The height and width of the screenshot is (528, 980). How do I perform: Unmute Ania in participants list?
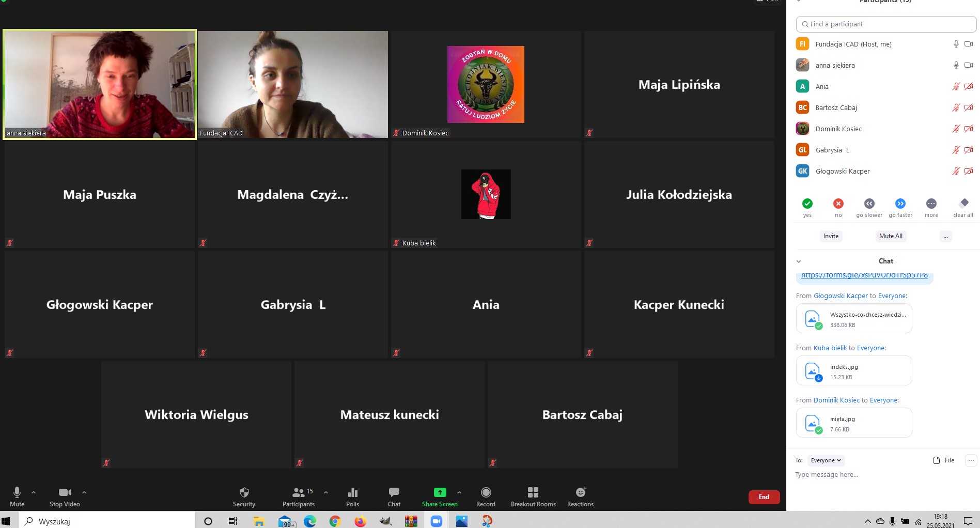[x=956, y=87]
